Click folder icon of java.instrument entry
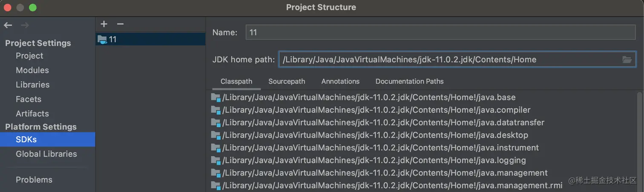Screen dimensions: 644x192 point(216,148)
